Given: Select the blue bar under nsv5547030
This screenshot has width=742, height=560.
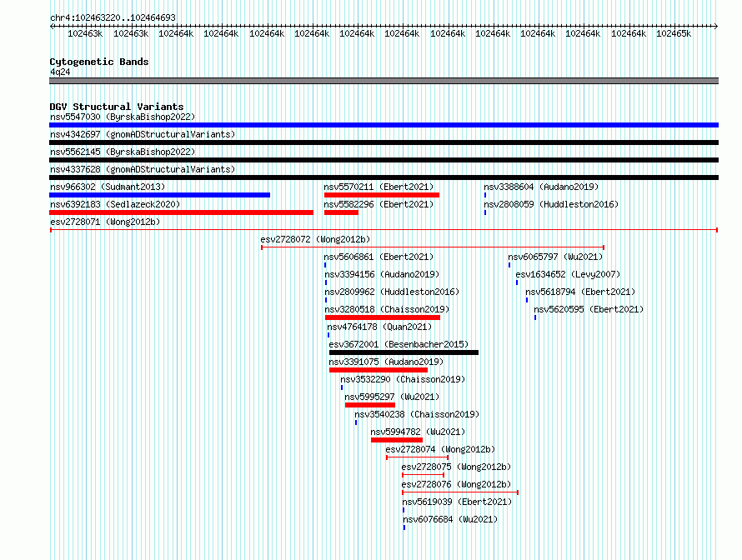Looking at the screenshot, I should coord(384,125).
